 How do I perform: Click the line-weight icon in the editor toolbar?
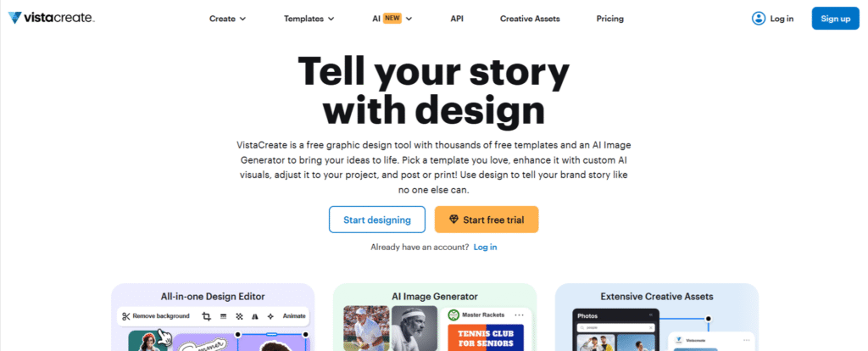click(224, 316)
